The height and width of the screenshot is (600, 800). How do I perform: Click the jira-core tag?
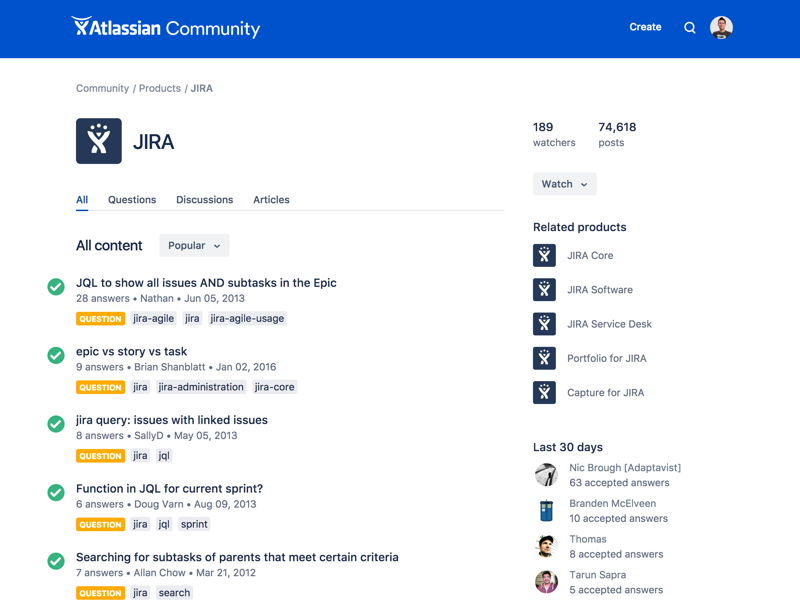coord(274,387)
